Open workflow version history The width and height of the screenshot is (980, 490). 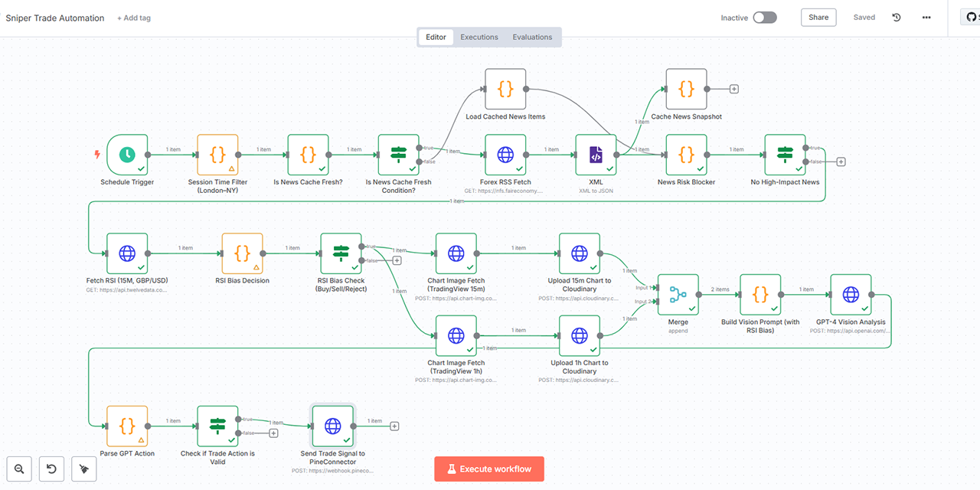896,17
